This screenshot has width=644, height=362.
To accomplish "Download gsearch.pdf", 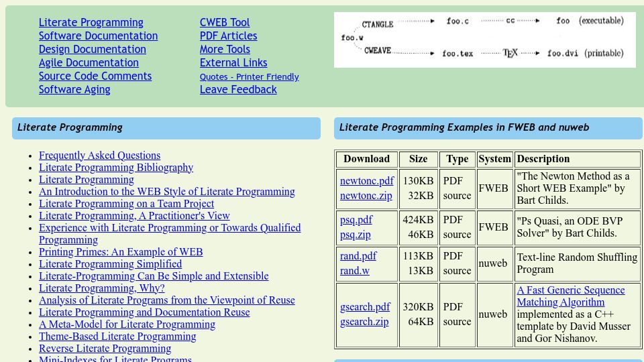I will (x=365, y=307).
